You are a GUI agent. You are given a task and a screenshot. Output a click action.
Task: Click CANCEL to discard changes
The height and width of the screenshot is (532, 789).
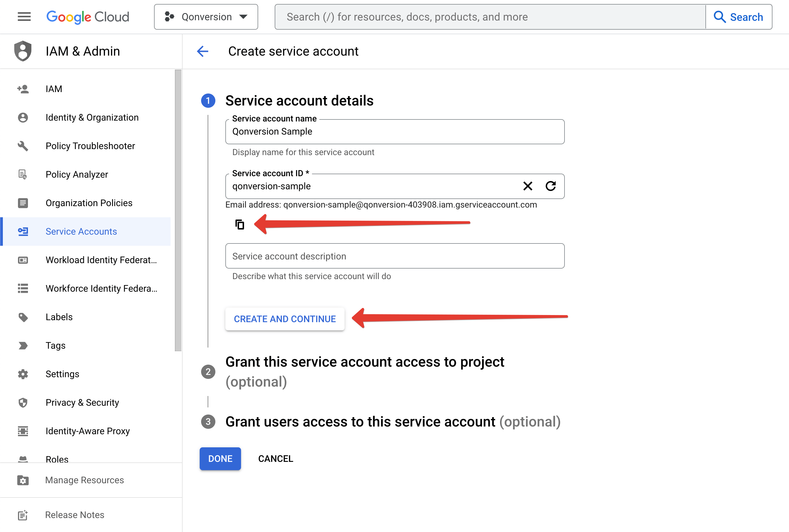(x=275, y=458)
